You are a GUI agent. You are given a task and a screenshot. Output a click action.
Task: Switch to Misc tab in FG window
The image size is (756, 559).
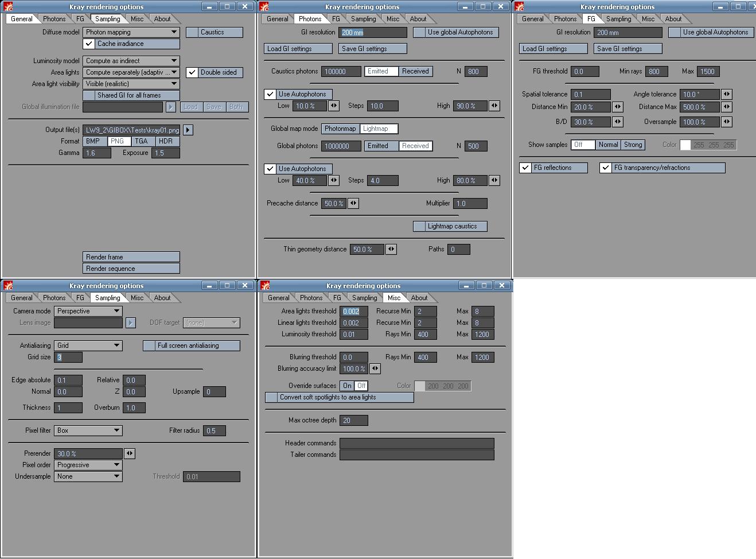(x=648, y=19)
